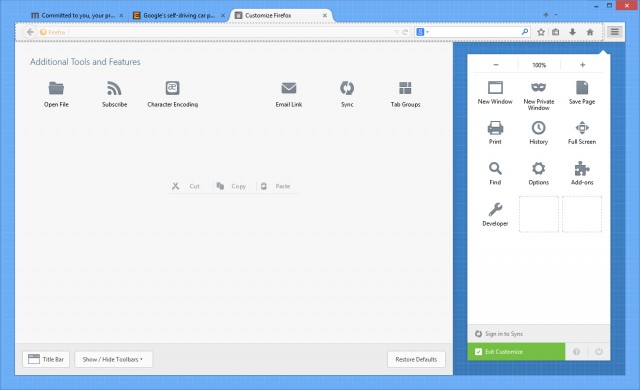Open the search engine selector dropdown
This screenshot has height=390, width=640.
422,32
